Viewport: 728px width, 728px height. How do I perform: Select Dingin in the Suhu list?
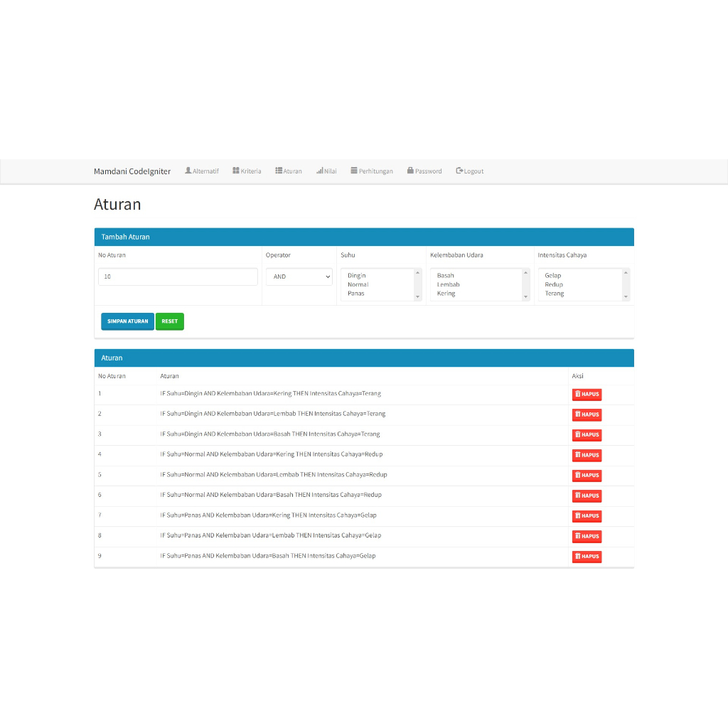pos(357,275)
